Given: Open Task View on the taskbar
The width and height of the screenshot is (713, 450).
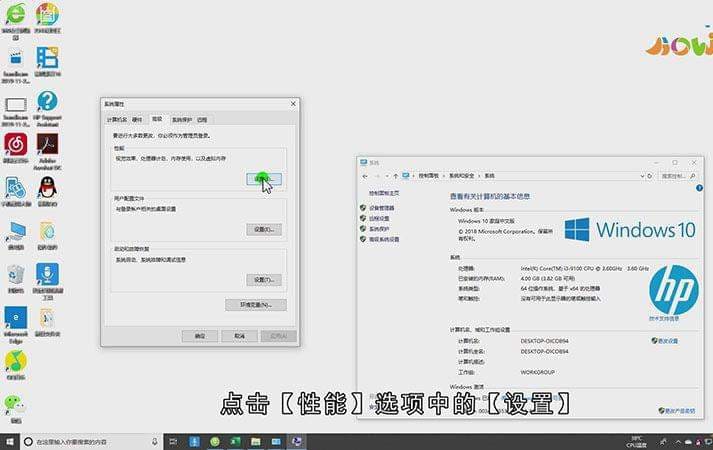Looking at the screenshot, I should pos(173,441).
